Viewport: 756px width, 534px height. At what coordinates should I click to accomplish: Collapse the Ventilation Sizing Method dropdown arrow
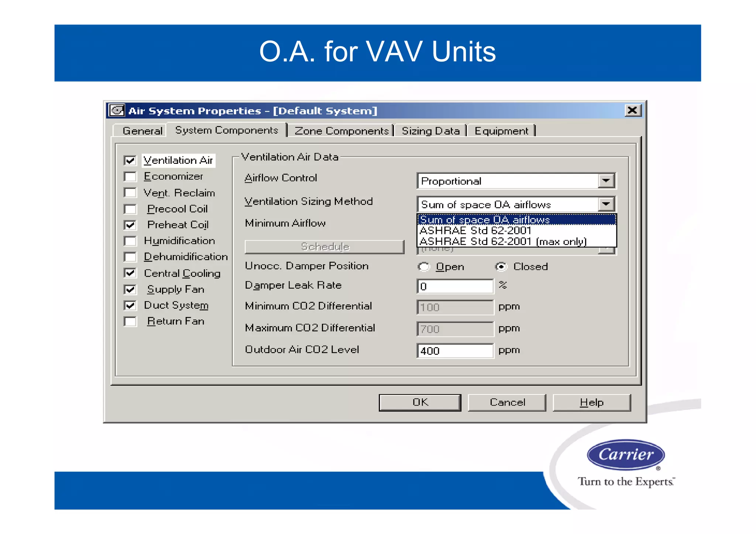tap(606, 204)
